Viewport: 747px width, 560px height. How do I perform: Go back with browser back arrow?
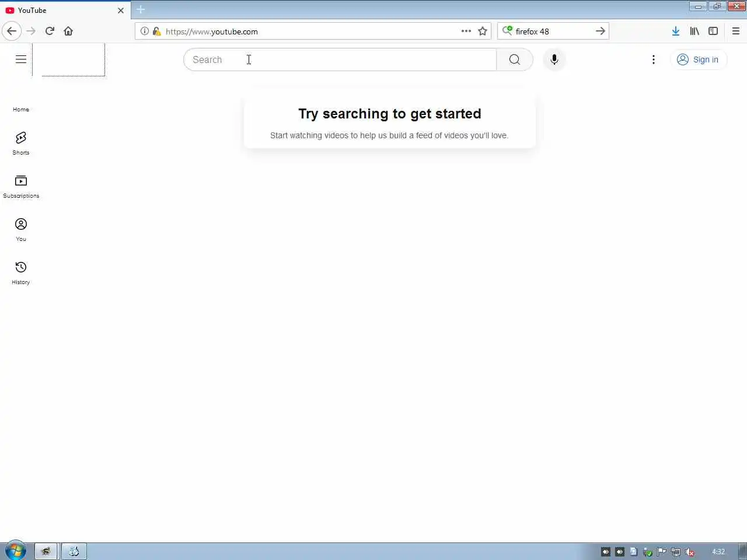(x=12, y=31)
